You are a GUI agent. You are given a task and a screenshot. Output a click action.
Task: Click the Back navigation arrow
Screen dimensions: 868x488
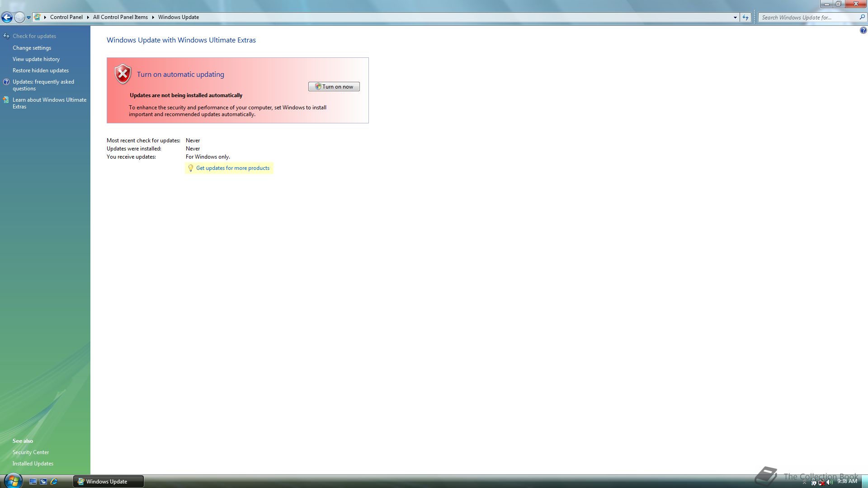coord(7,17)
